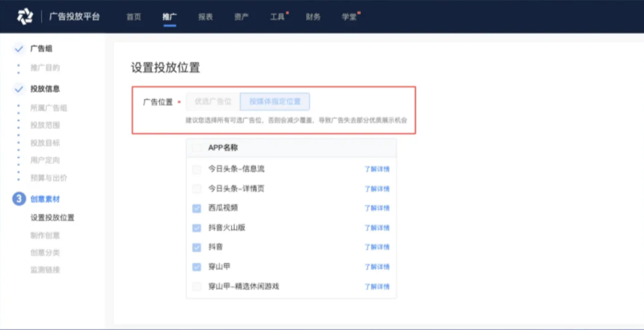
Task: Click step 3 circle icon for 创意素材
Action: coord(19,199)
